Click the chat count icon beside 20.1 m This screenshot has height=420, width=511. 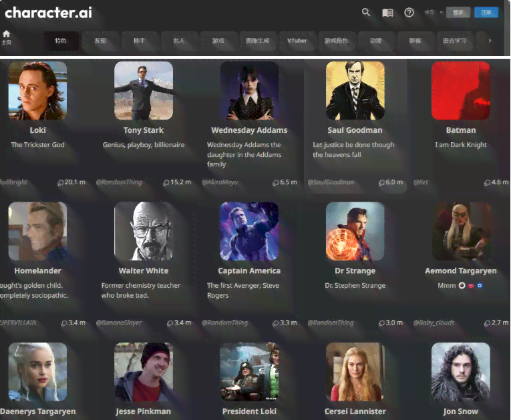coord(60,183)
